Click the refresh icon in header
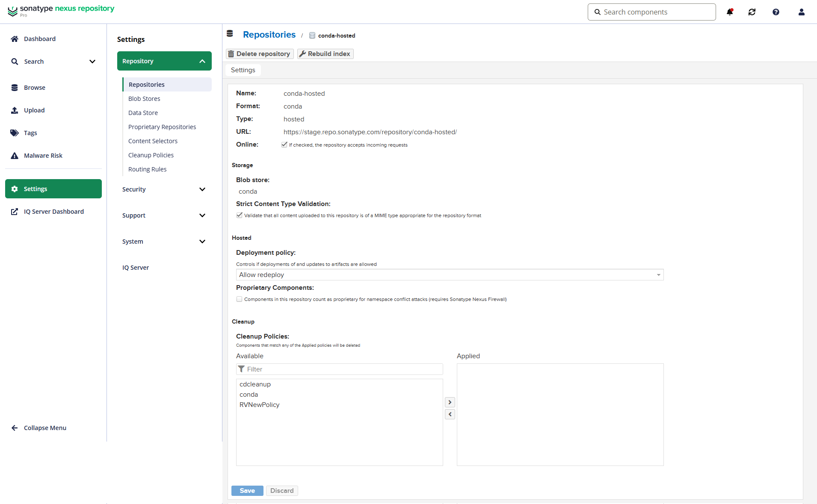 pyautogui.click(x=752, y=12)
